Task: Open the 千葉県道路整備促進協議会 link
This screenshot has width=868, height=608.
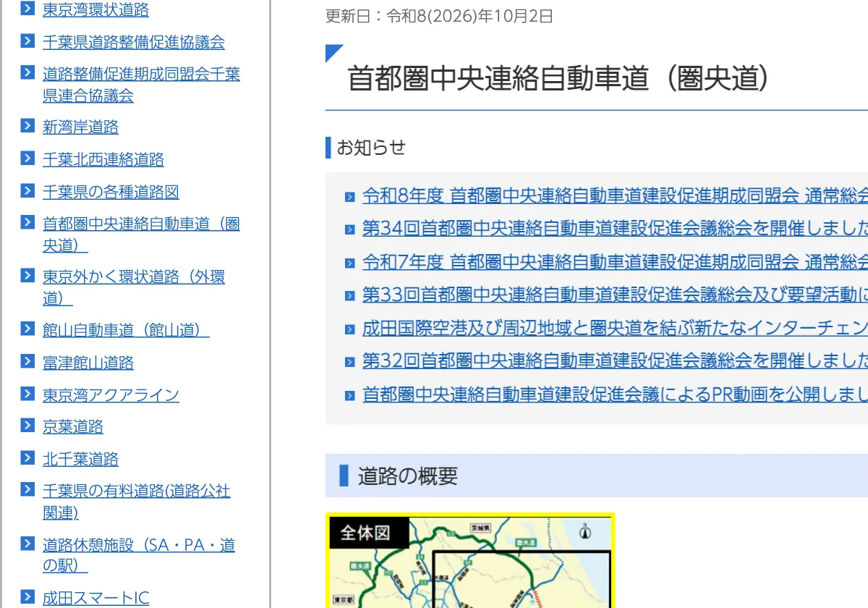Action: click(x=134, y=42)
